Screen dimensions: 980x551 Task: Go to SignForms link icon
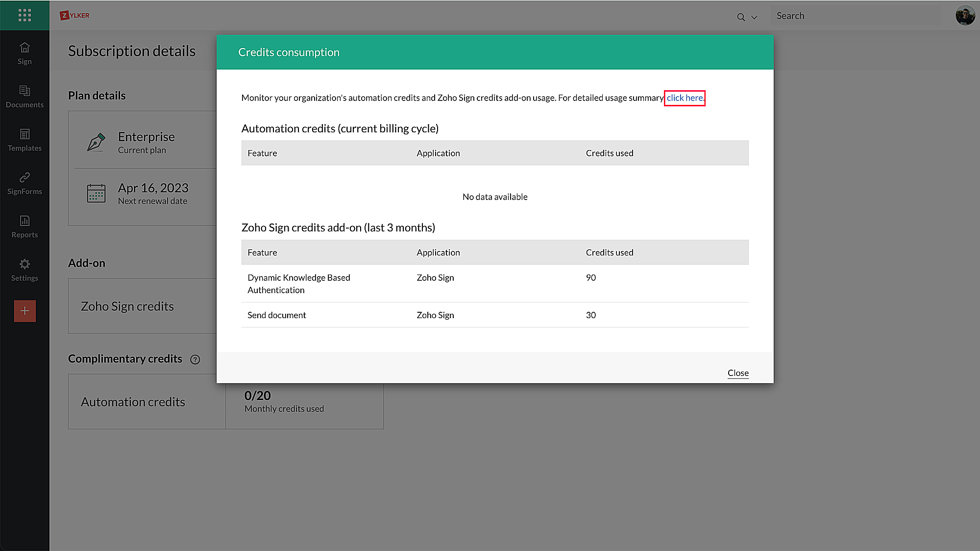tap(24, 177)
